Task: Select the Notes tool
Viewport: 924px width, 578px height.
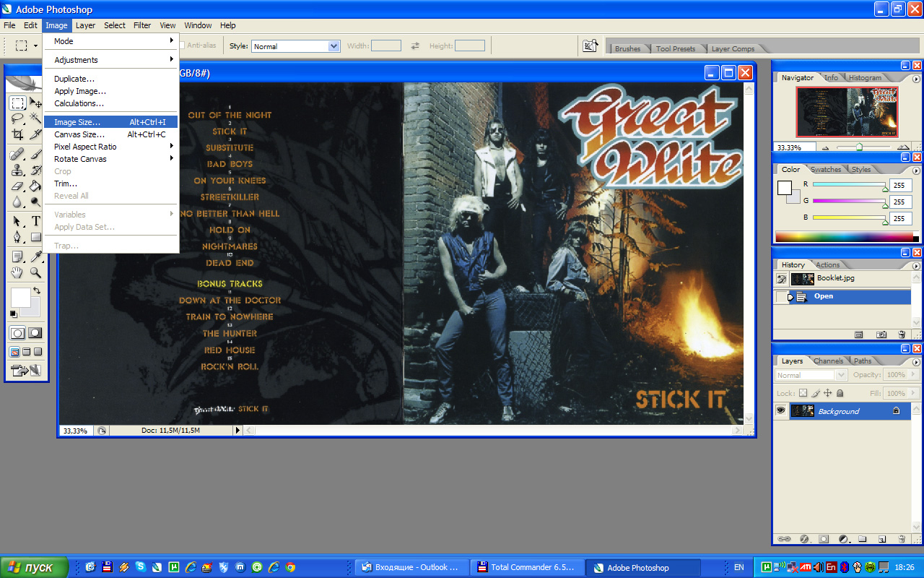Action: [x=18, y=256]
